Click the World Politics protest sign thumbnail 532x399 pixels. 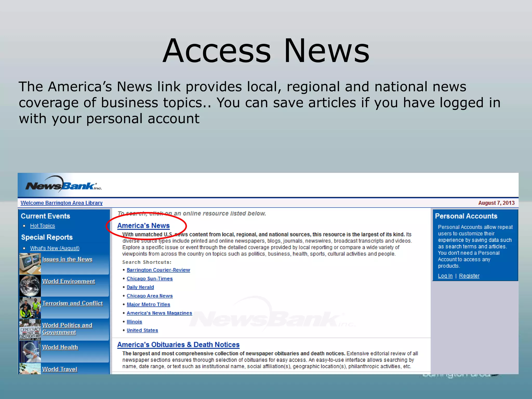pos(30,330)
